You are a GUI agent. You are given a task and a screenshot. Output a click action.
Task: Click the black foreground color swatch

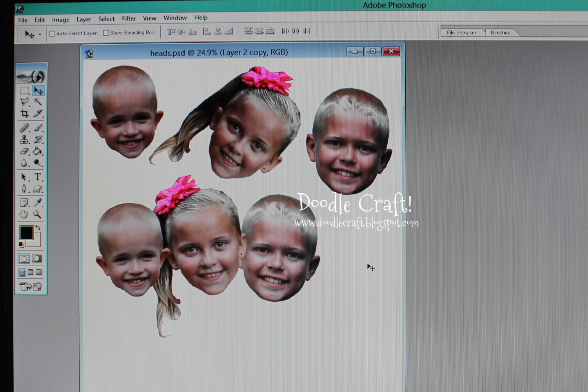tap(26, 232)
